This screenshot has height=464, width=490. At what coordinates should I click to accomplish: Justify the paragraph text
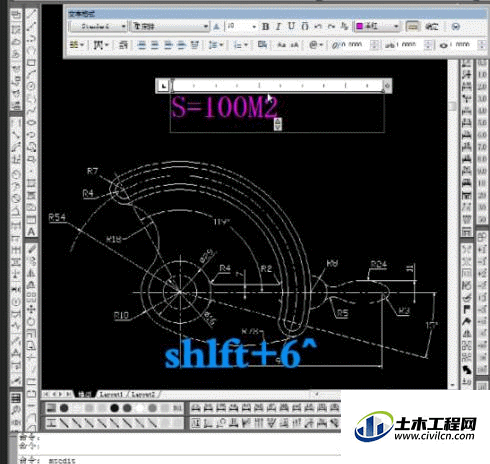[181, 45]
